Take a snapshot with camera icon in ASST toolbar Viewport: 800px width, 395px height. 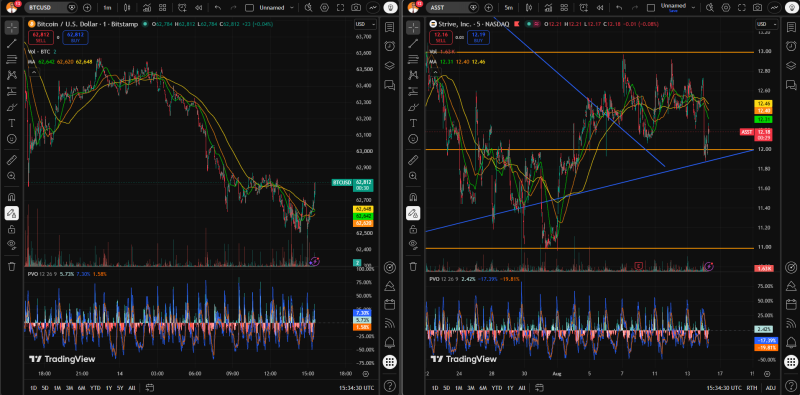[x=758, y=8]
